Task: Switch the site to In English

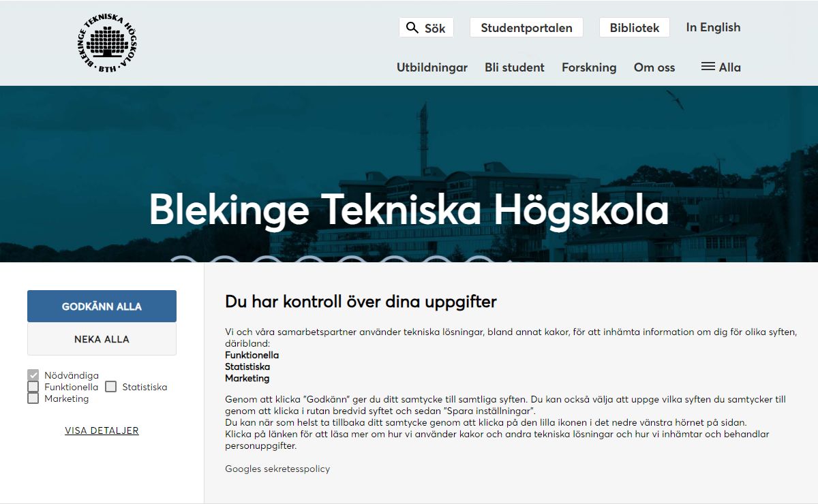Action: tap(713, 27)
